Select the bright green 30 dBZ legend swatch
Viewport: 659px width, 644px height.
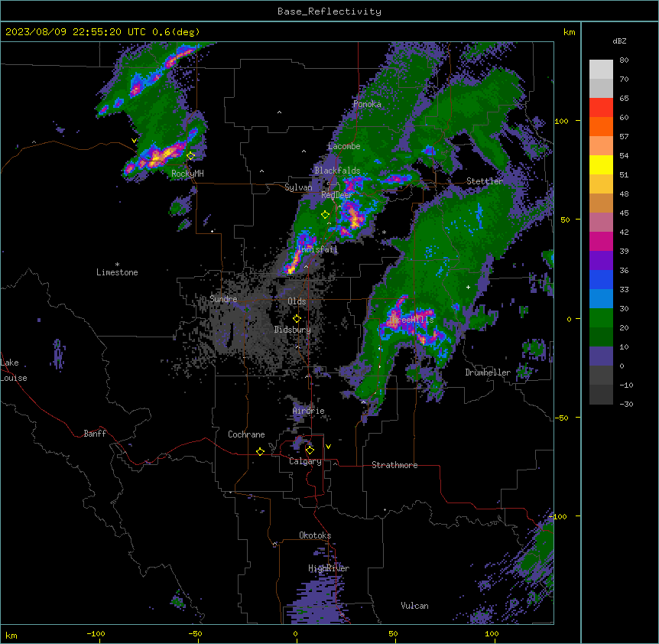coord(601,318)
